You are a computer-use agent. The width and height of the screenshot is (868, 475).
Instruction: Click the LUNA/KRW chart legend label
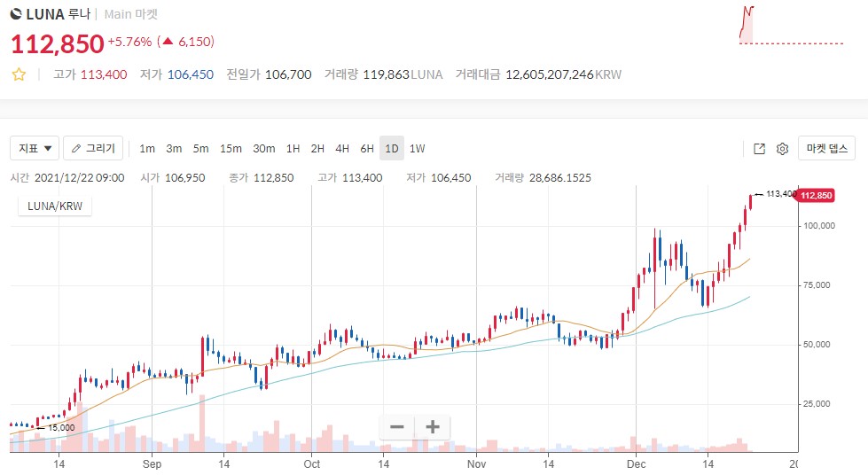click(x=55, y=206)
